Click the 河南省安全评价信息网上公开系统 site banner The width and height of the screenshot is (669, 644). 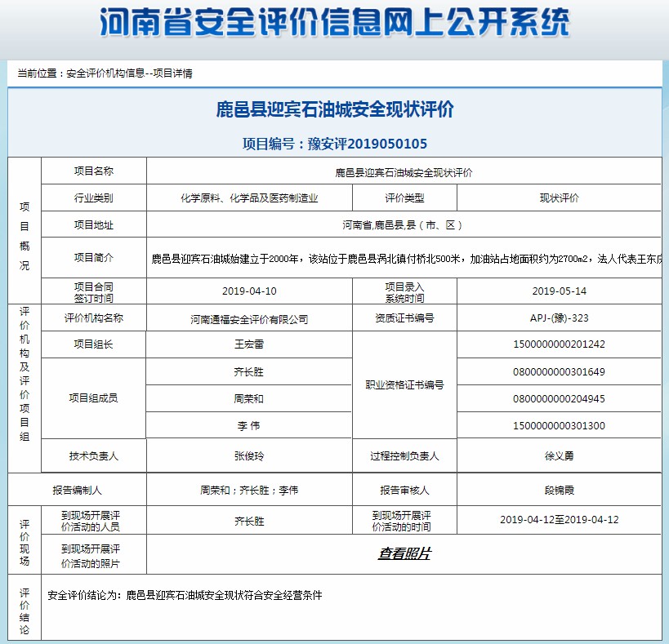click(x=335, y=22)
